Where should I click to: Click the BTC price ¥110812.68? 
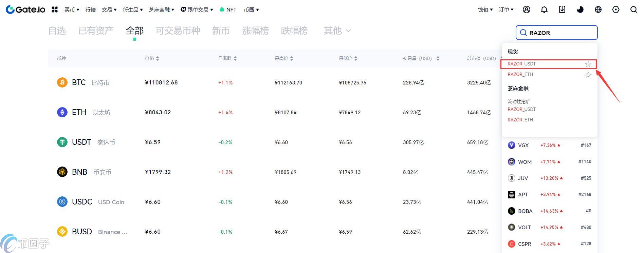click(x=161, y=82)
